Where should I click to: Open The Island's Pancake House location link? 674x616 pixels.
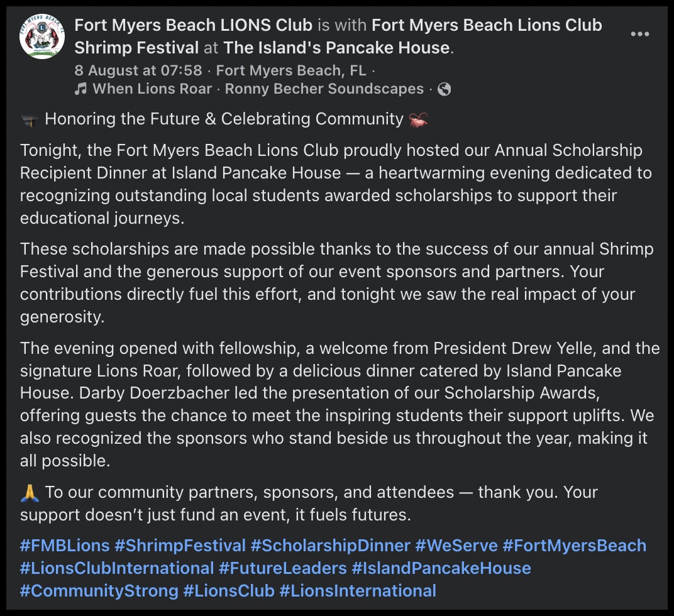click(x=337, y=47)
